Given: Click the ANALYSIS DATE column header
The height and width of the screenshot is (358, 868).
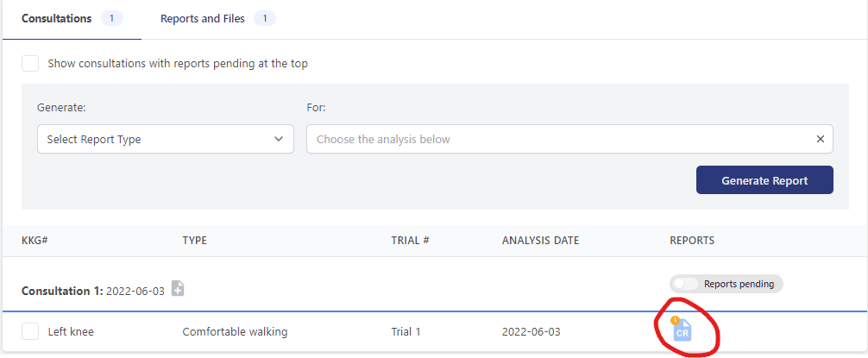Looking at the screenshot, I should [540, 240].
